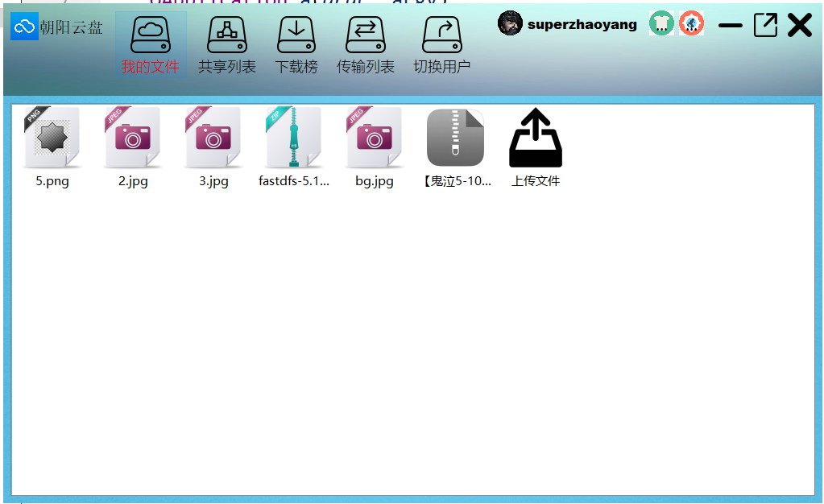This screenshot has height=504, width=824.
Task: Close the cloud disk window
Action: [x=799, y=25]
